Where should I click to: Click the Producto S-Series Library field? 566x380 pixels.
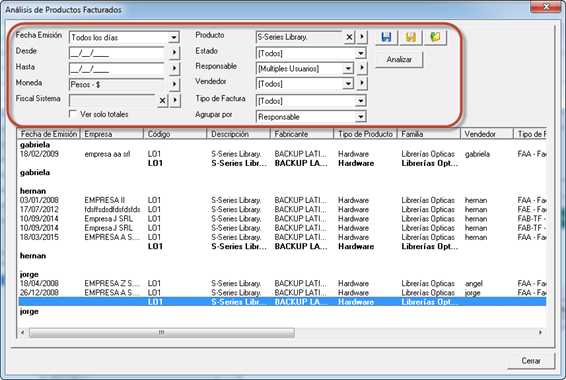point(298,37)
